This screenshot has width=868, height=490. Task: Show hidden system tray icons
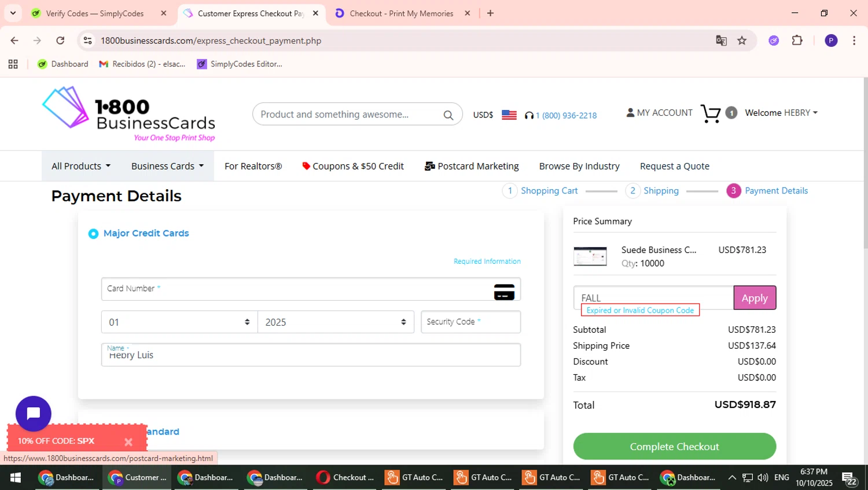[732, 477]
